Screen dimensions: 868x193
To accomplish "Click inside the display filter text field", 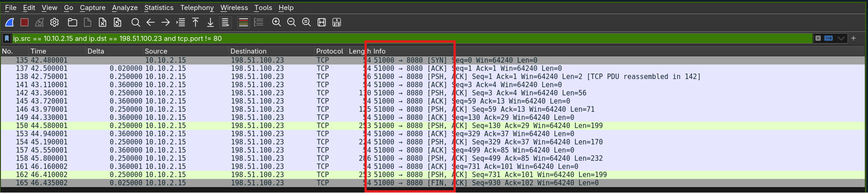I will click(411, 39).
